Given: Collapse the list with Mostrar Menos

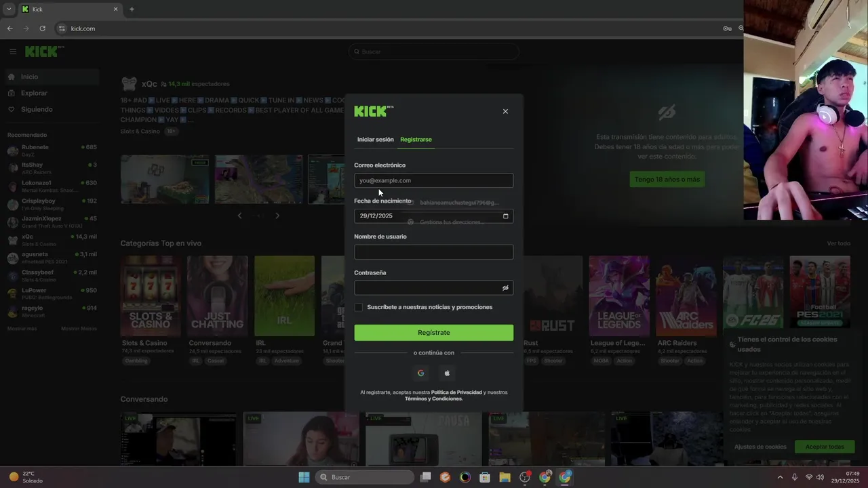Looking at the screenshot, I should pos(79,329).
